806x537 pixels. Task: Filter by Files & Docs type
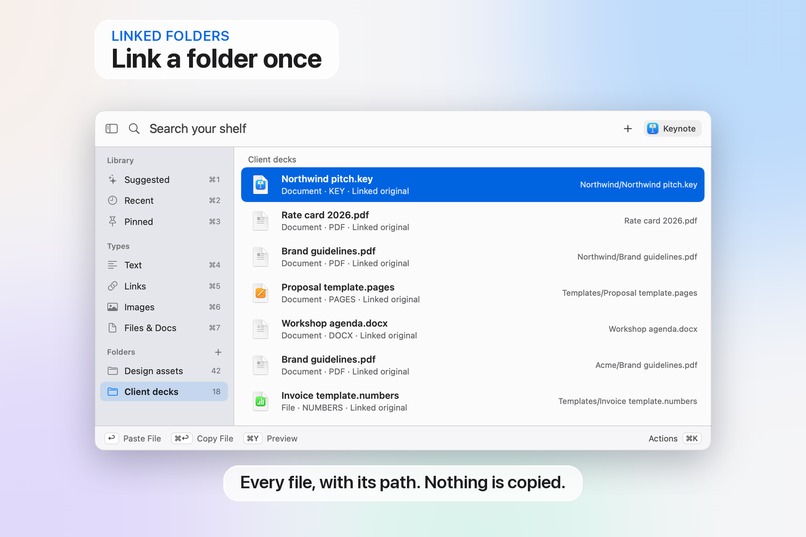[x=164, y=328]
